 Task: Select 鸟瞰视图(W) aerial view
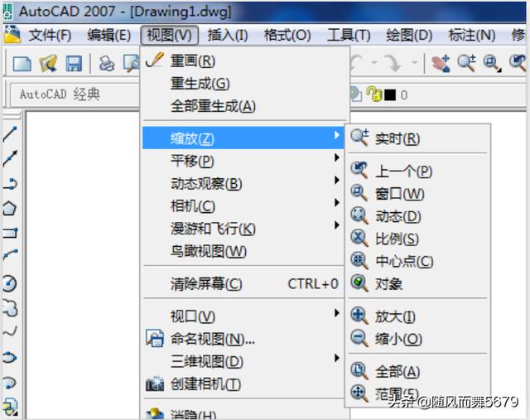click(x=243, y=251)
